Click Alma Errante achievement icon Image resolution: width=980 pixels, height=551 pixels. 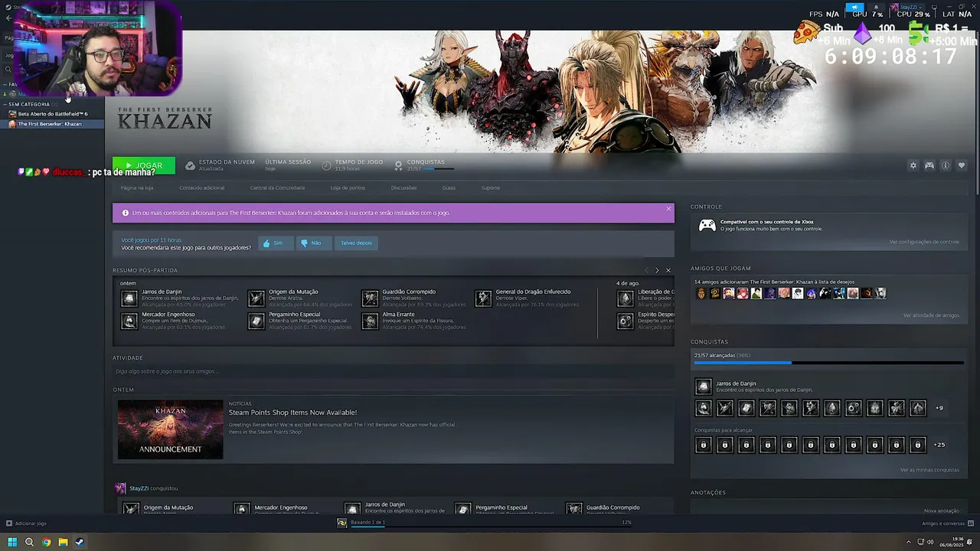pos(370,321)
